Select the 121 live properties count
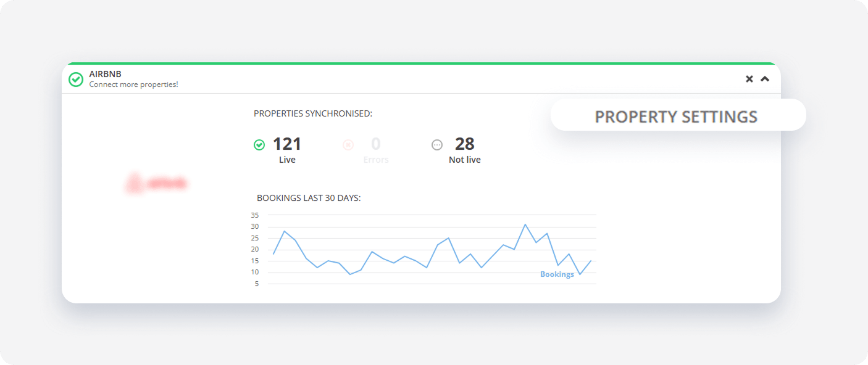 point(287,144)
